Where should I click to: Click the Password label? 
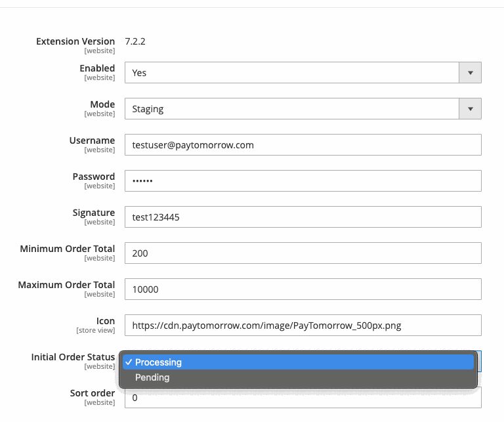94,177
